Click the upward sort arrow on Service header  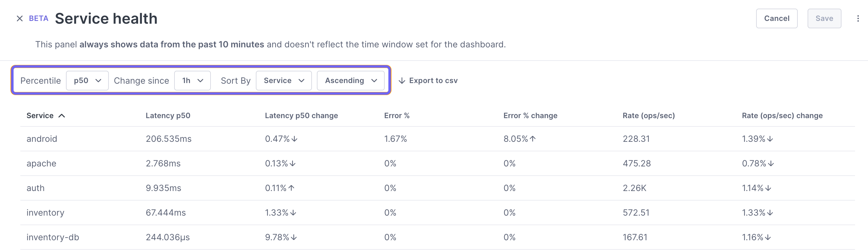click(x=62, y=115)
